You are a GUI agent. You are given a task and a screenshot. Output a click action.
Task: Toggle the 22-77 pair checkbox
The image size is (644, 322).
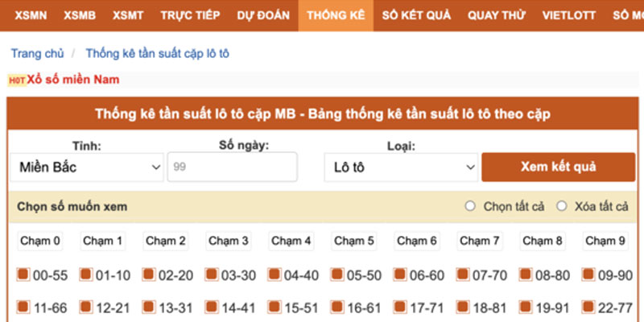[587, 306]
